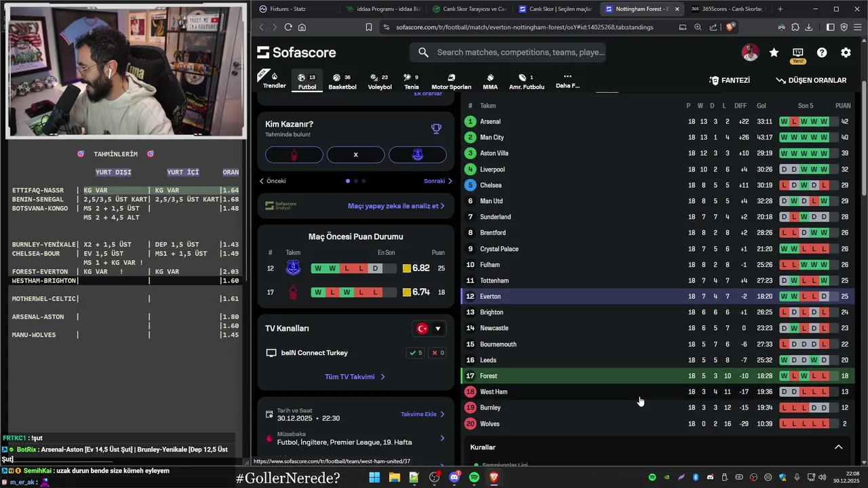
Task: Go to Sonraki poll card
Action: [438, 181]
